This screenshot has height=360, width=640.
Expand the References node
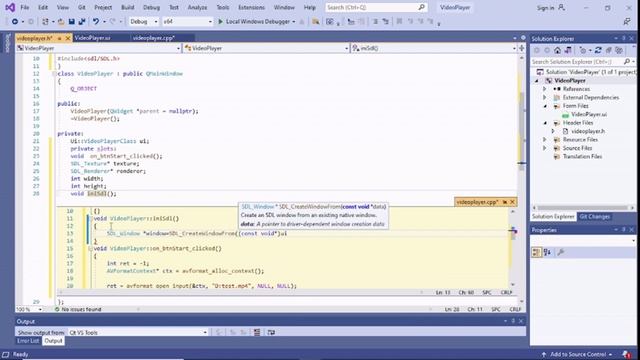pyautogui.click(x=544, y=89)
